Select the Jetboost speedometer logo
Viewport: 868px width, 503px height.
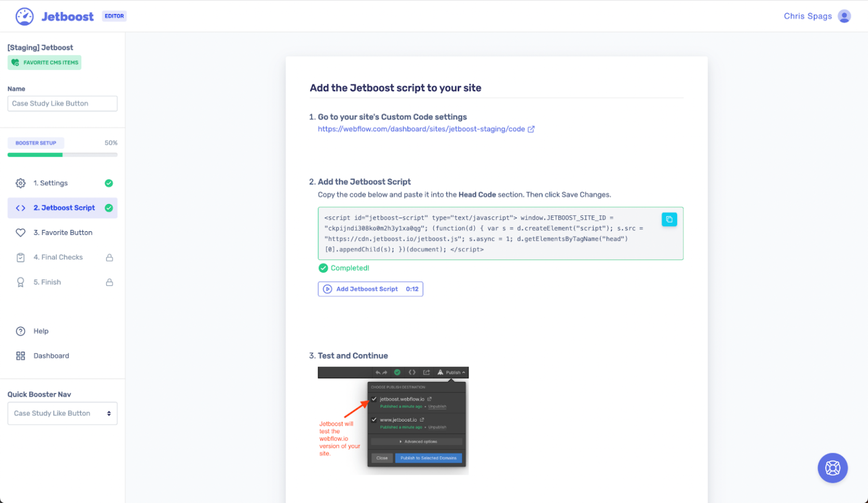24,16
